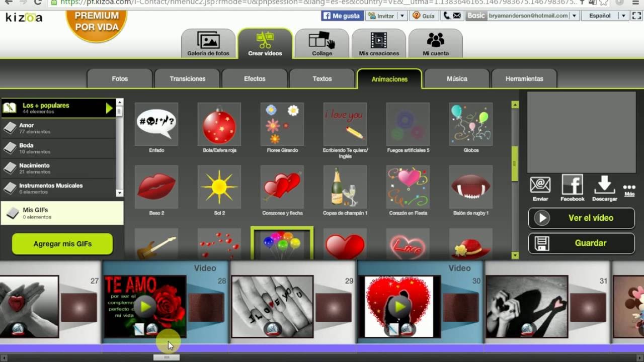Viewport: 644px width, 362px height.
Task: Play the red heart video clip 30
Action: click(399, 306)
